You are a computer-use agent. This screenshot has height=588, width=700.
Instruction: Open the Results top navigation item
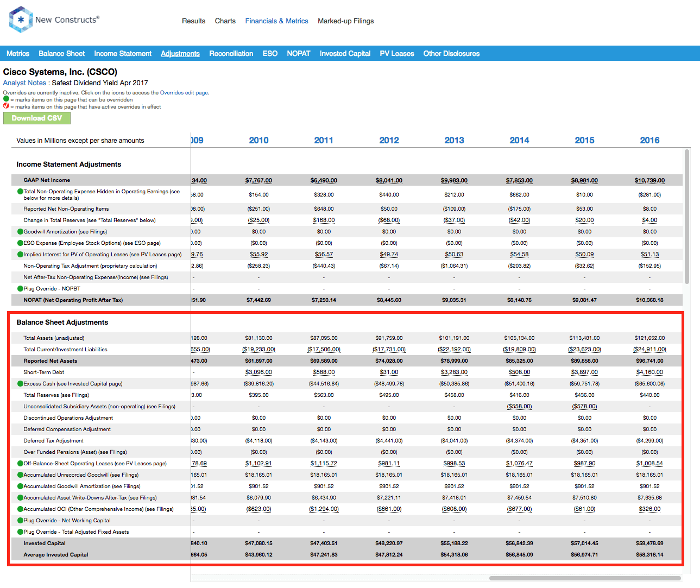pos(193,21)
